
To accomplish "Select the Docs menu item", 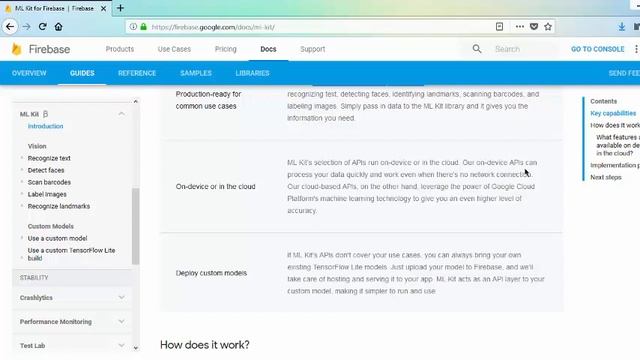I will (268, 49).
